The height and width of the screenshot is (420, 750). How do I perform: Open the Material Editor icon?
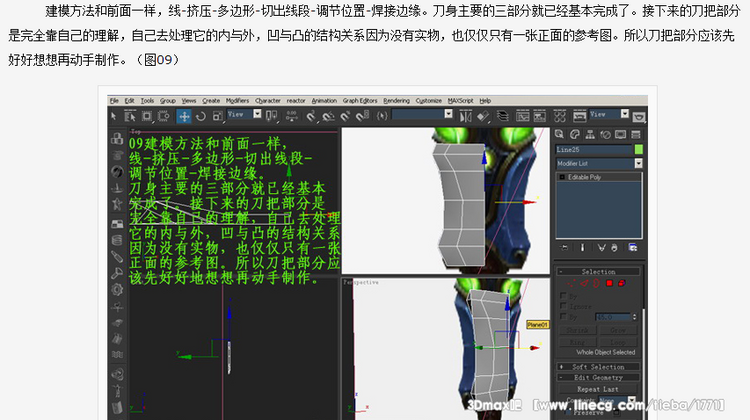[x=560, y=116]
